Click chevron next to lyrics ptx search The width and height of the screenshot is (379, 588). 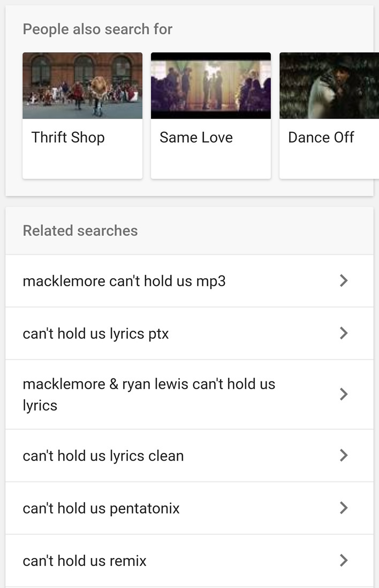[x=344, y=333]
